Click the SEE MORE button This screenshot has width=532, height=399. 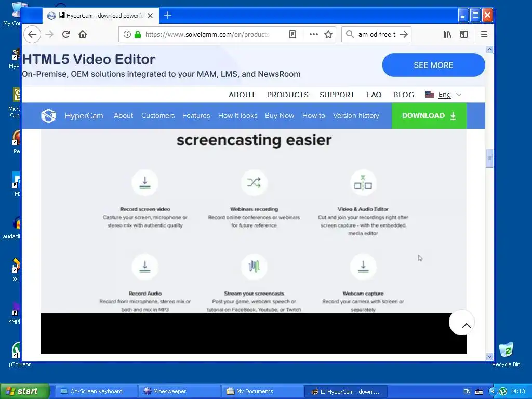[x=433, y=65]
